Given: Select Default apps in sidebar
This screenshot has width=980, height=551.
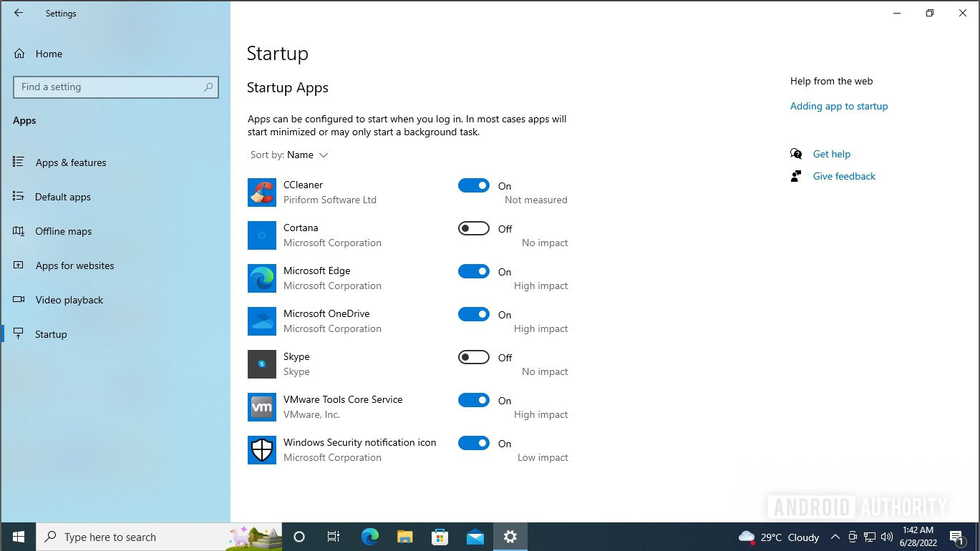Looking at the screenshot, I should click(x=63, y=197).
